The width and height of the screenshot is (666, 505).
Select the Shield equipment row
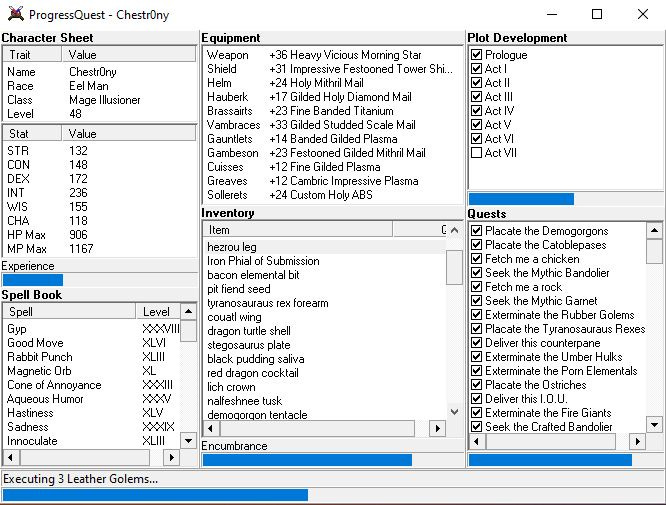[332, 69]
